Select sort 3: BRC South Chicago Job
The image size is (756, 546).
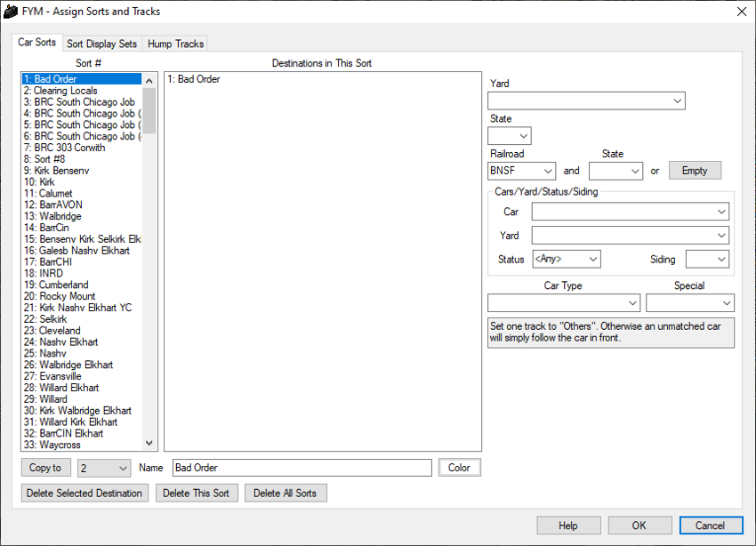point(82,102)
